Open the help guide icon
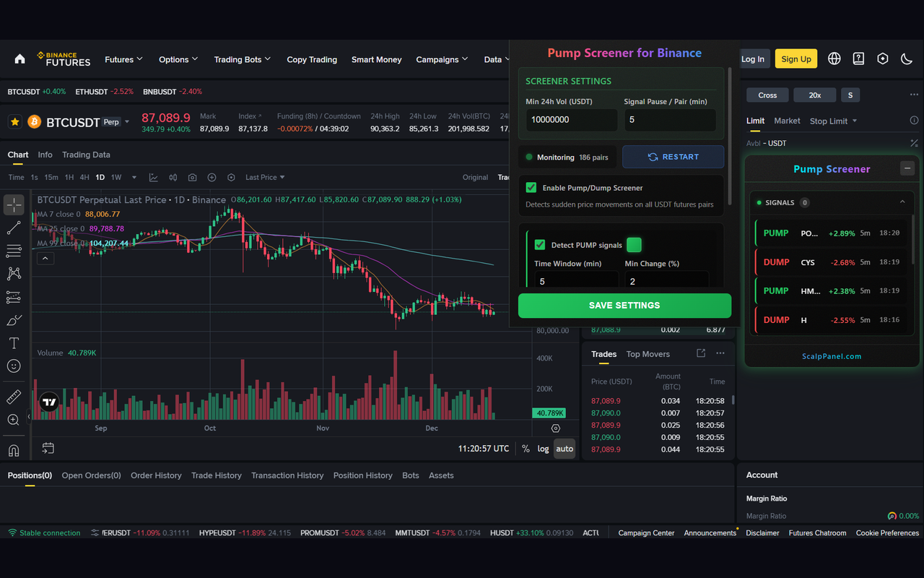924x578 pixels. pos(858,59)
